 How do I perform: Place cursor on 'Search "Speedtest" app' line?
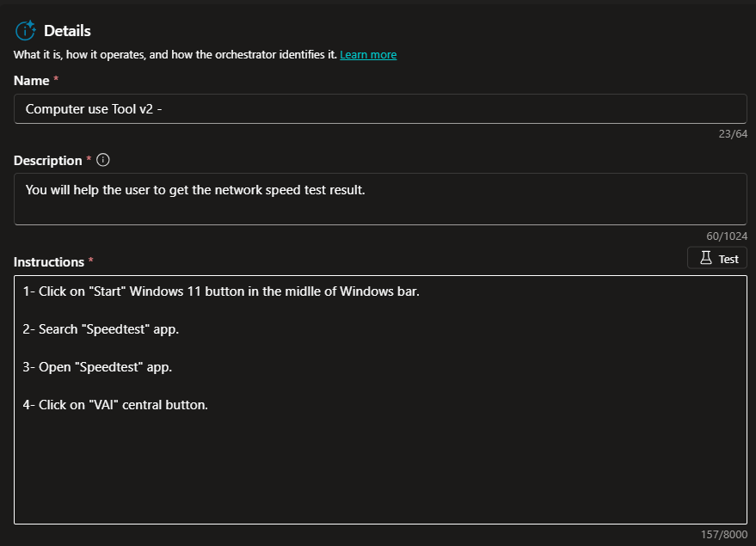click(101, 329)
